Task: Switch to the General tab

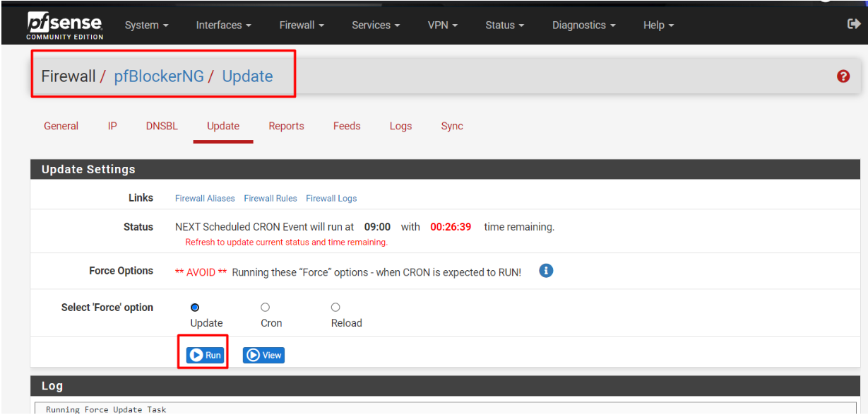Action: pyautogui.click(x=61, y=126)
